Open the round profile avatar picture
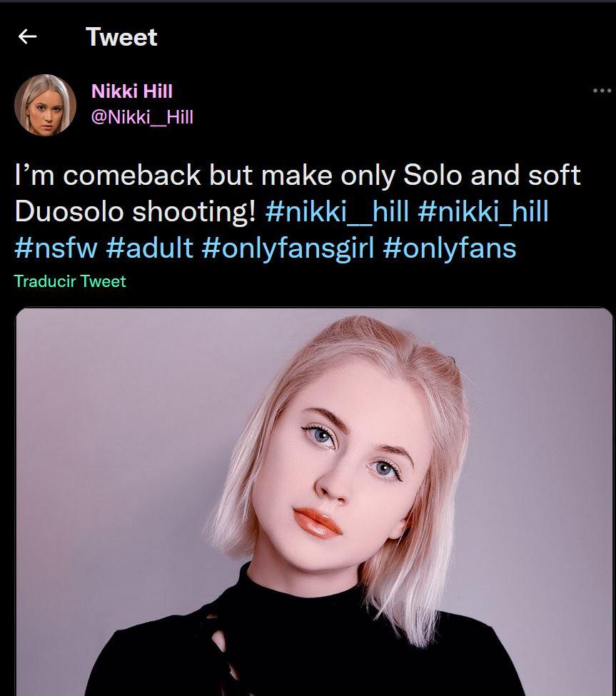This screenshot has height=696, width=616. (x=45, y=105)
